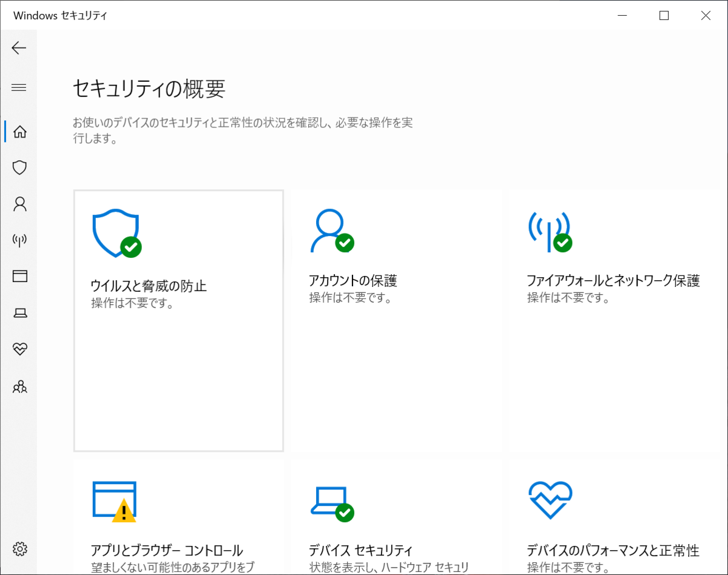
Task: Maximize the Windows セキュリティ window
Action: [x=664, y=16]
